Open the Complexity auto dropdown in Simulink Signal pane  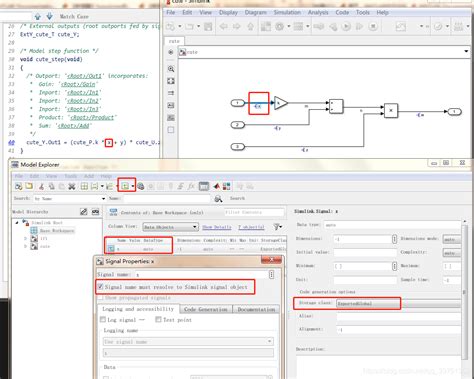[x=451, y=253]
